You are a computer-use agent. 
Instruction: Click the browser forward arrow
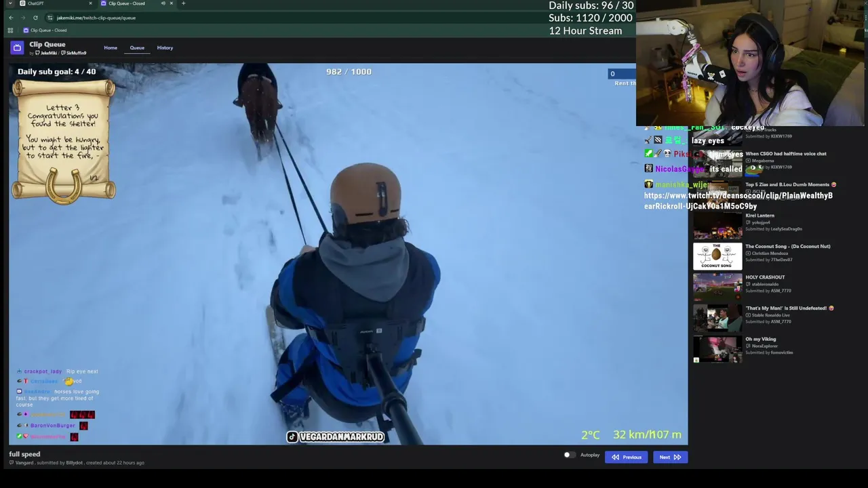point(23,18)
